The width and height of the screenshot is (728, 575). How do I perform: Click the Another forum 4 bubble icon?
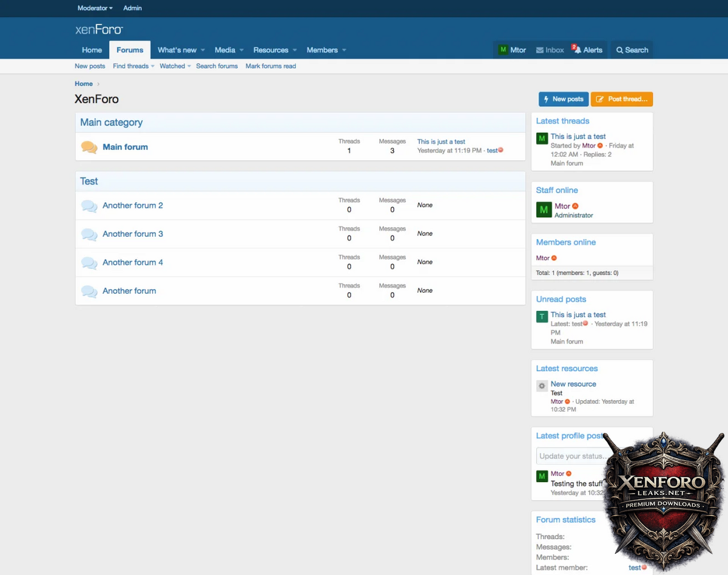[89, 263]
